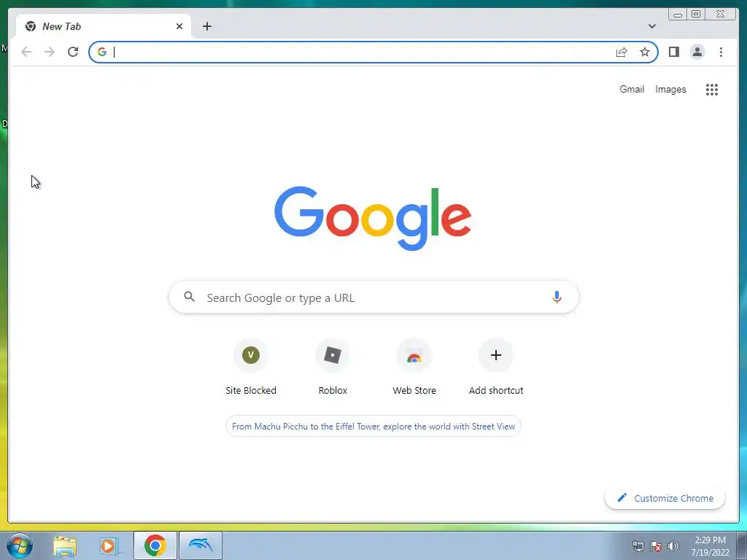The width and height of the screenshot is (747, 560).
Task: Start voice search with the microphone icon
Action: 557,297
